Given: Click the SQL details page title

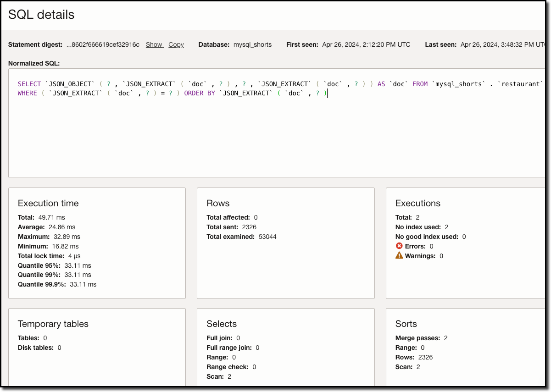Looking at the screenshot, I should click(x=41, y=14).
